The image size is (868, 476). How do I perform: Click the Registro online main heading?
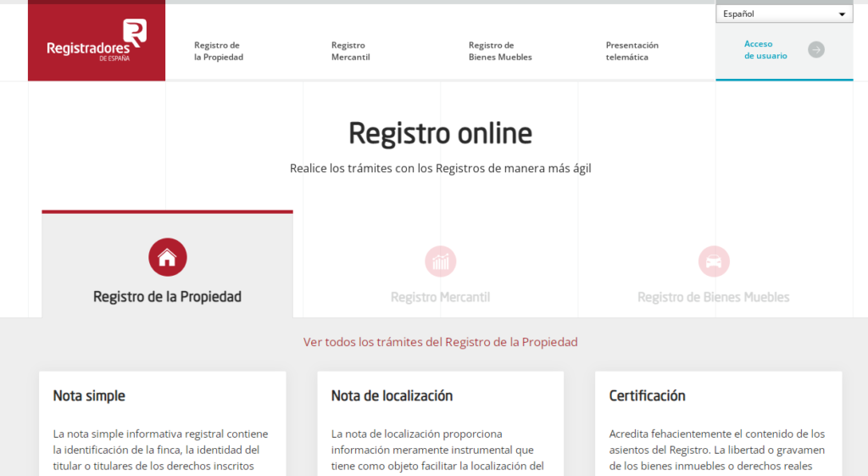click(x=440, y=133)
